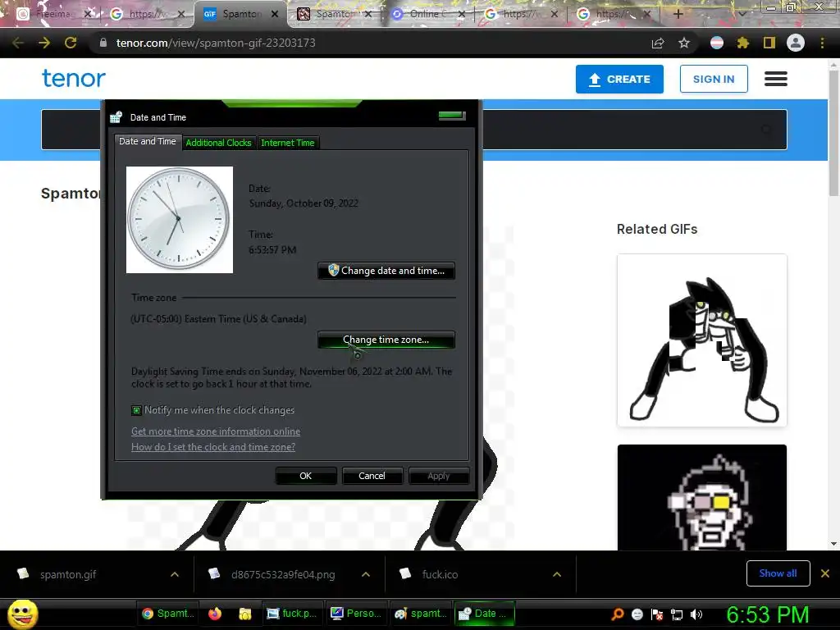The image size is (840, 630).
Task: Close the Freeimage browser tab
Action: [89, 14]
